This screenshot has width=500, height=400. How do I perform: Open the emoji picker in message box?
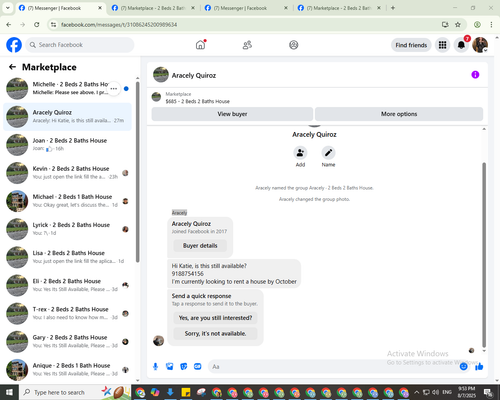tap(463, 367)
